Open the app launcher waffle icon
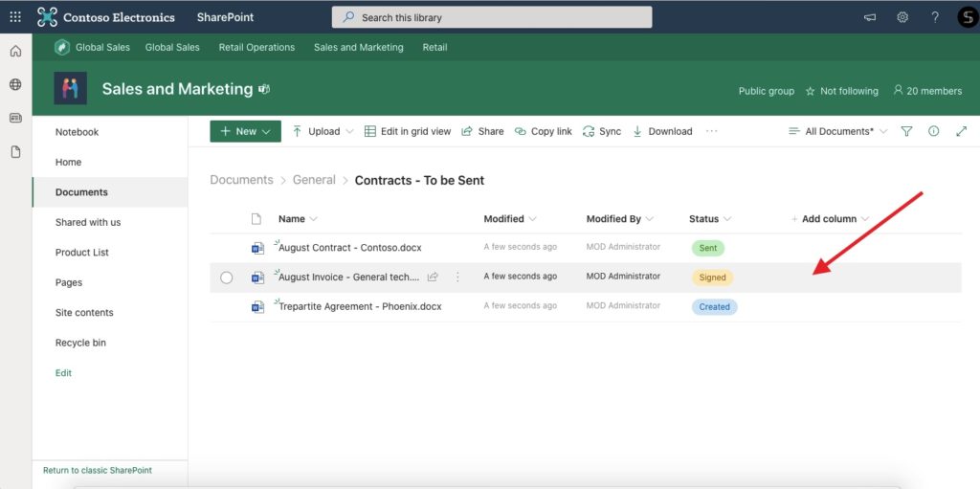This screenshot has height=489, width=980. click(15, 17)
